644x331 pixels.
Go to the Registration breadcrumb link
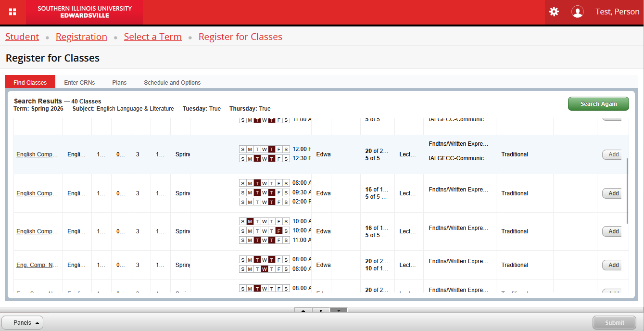pos(81,37)
